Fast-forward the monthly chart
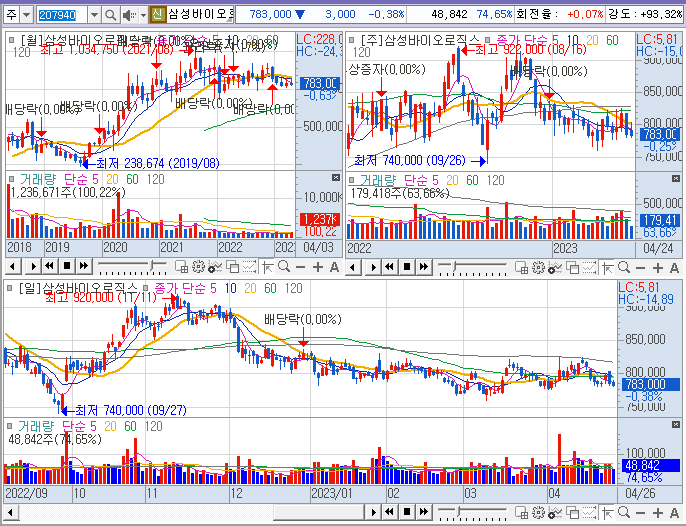Screen dimensions: 686x526 click(84, 266)
